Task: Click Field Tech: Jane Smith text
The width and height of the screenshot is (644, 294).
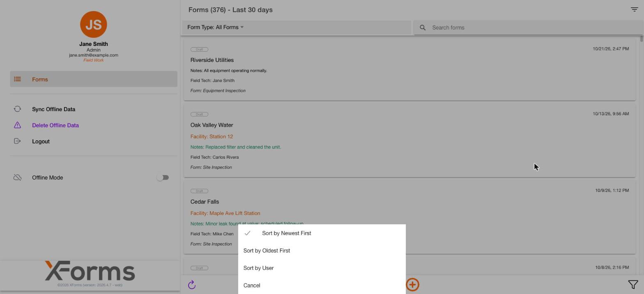Action: pos(212,80)
